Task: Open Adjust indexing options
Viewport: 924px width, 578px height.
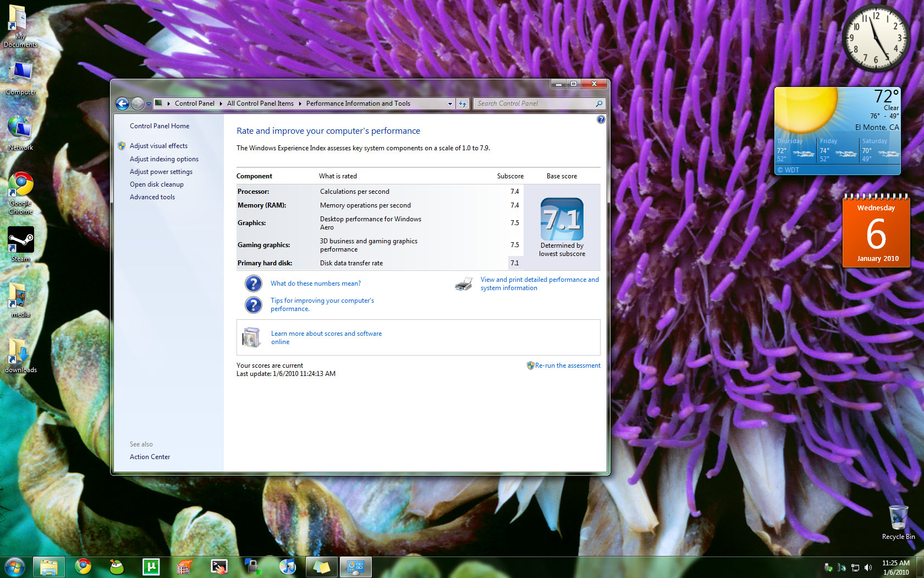Action: 164,159
